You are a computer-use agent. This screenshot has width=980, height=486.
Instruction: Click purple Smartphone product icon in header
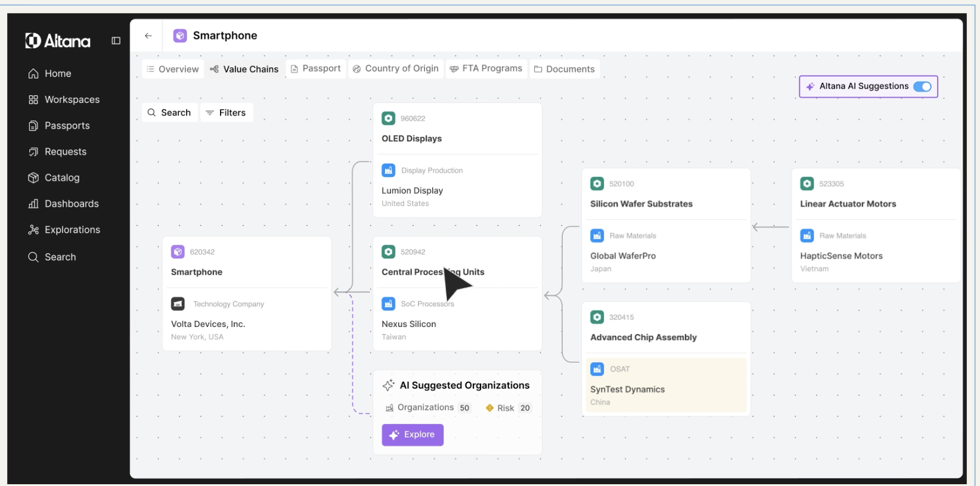click(x=180, y=36)
